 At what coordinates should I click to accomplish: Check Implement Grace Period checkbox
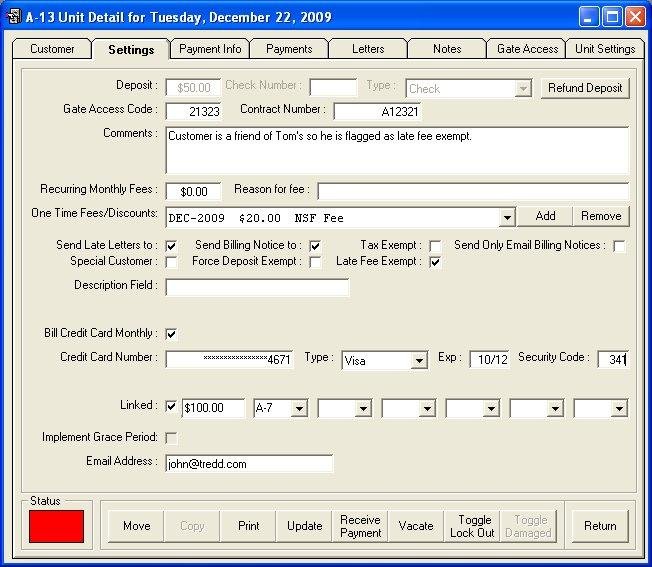coord(171,438)
